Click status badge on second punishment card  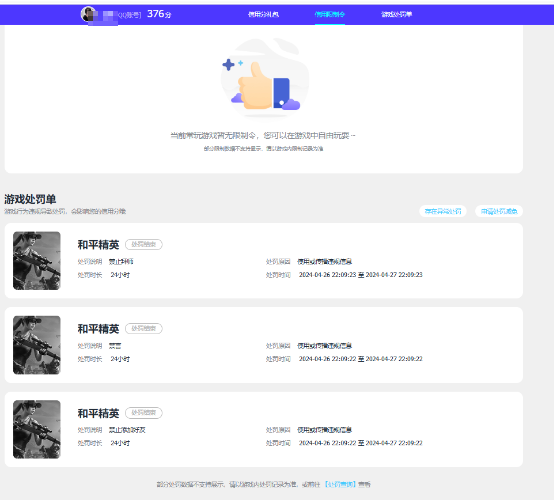144,329
